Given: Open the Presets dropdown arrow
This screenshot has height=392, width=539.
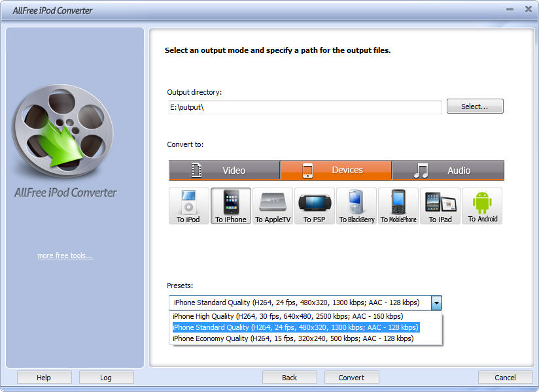Looking at the screenshot, I should 436,302.
